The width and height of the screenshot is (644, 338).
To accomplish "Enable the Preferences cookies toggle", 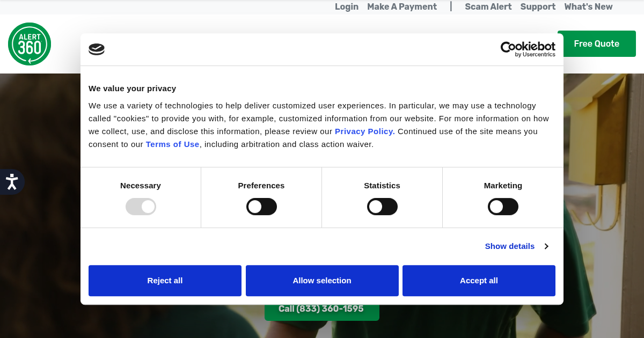I will pyautogui.click(x=261, y=207).
